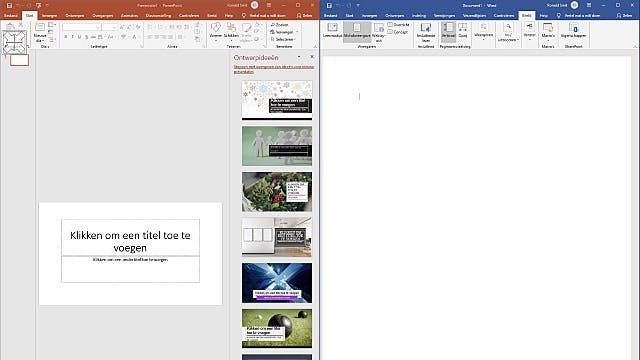Increase font size in PowerPoint
640x360 pixels.
122,27
